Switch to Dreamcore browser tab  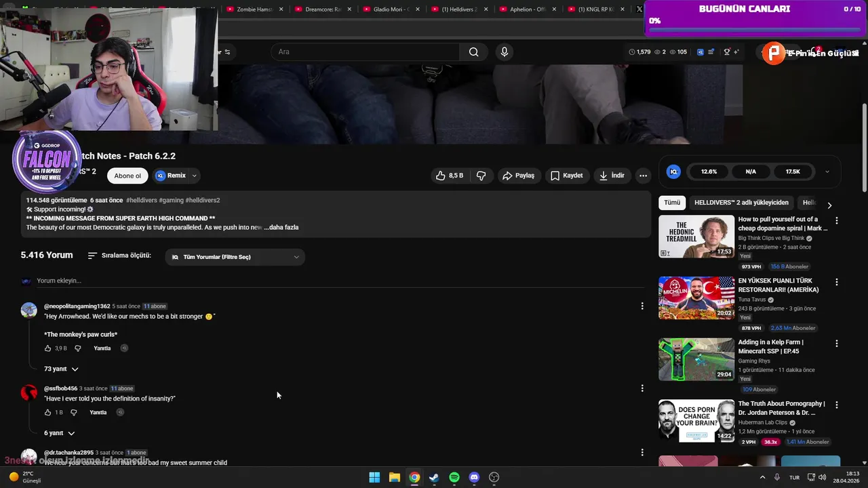tap(323, 9)
